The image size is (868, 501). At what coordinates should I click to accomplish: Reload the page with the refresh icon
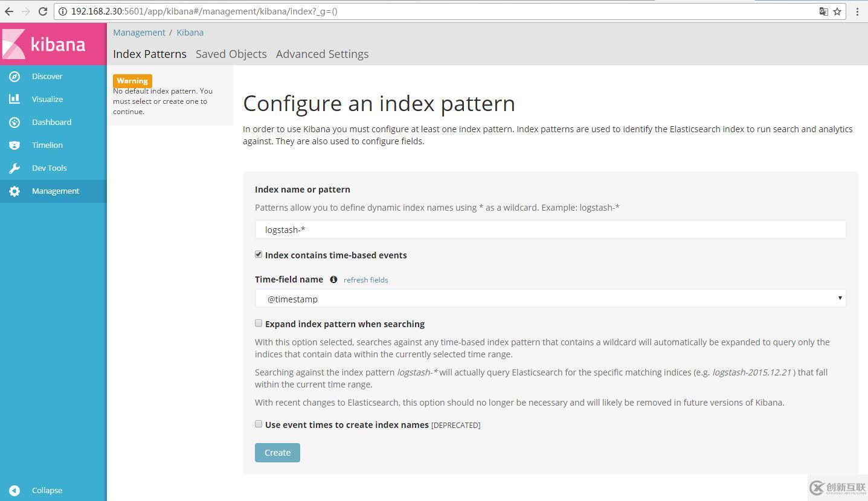[x=43, y=11]
